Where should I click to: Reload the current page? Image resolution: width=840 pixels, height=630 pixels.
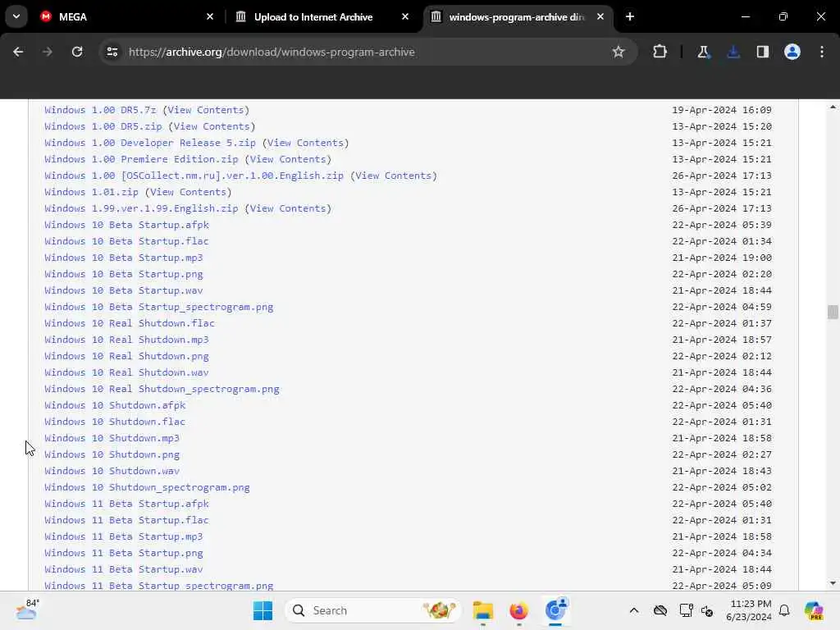[x=77, y=52]
